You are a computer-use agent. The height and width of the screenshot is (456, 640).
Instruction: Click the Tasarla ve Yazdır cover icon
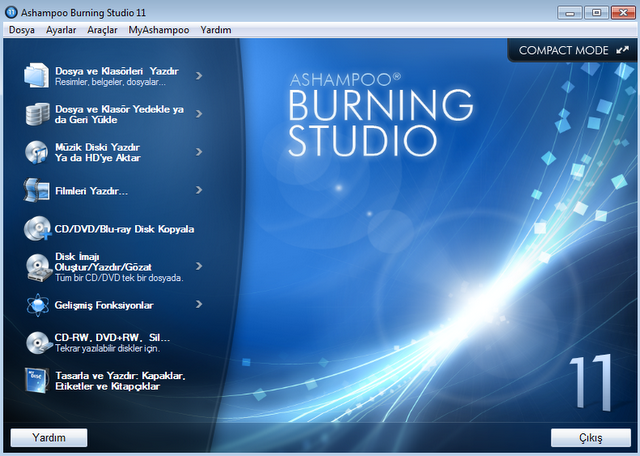point(36,381)
